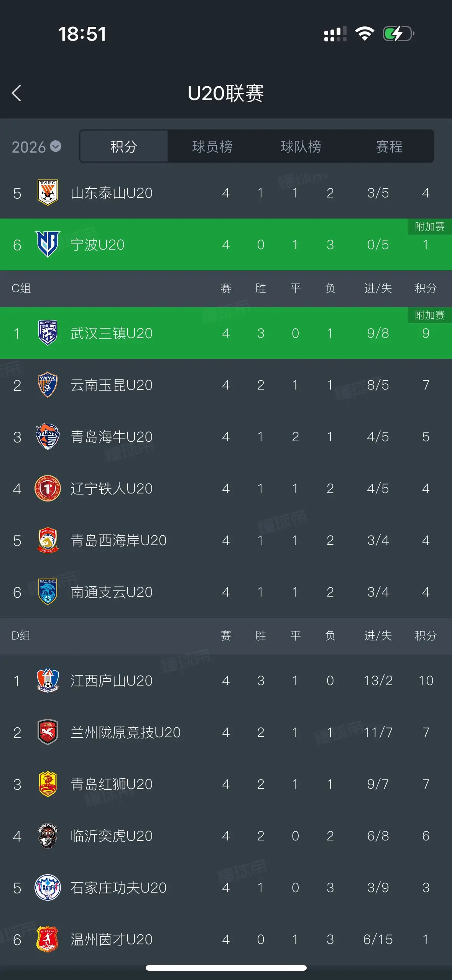Screen dimensions: 452x980
Task: Switch to the 球队榜 tab
Action: coord(301,146)
